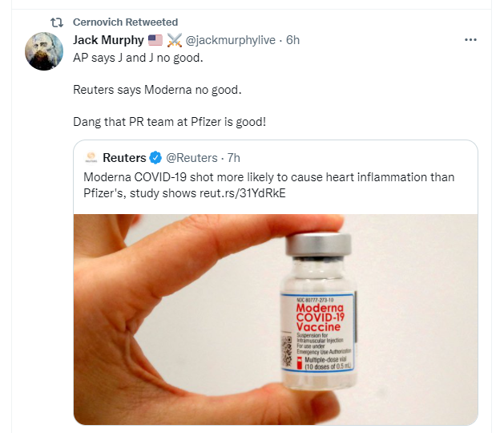Click the Reuters logo avatar in quoted tweet
Viewport: 504px width, 433px height.
pyautogui.click(x=91, y=157)
